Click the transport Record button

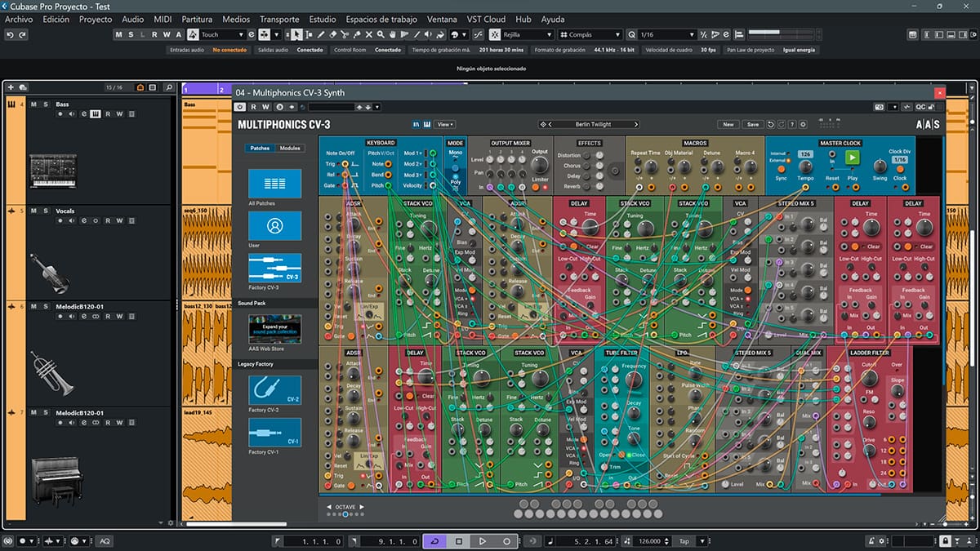coord(506,541)
